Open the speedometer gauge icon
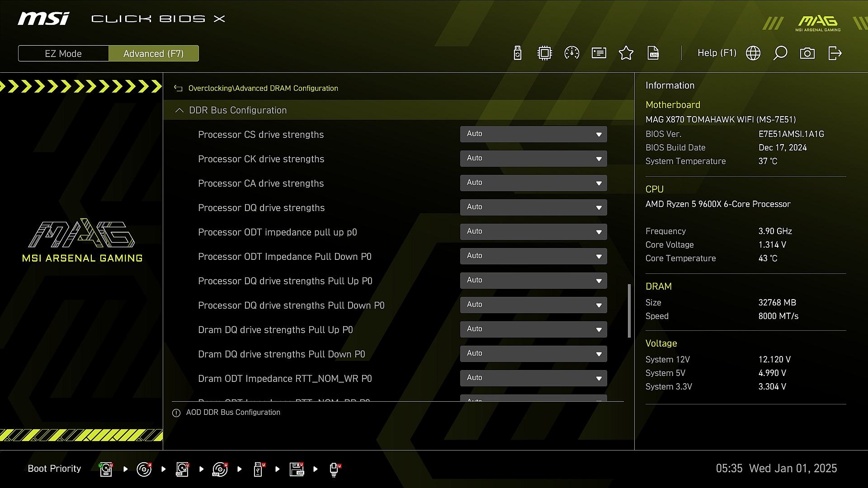 [x=572, y=53]
